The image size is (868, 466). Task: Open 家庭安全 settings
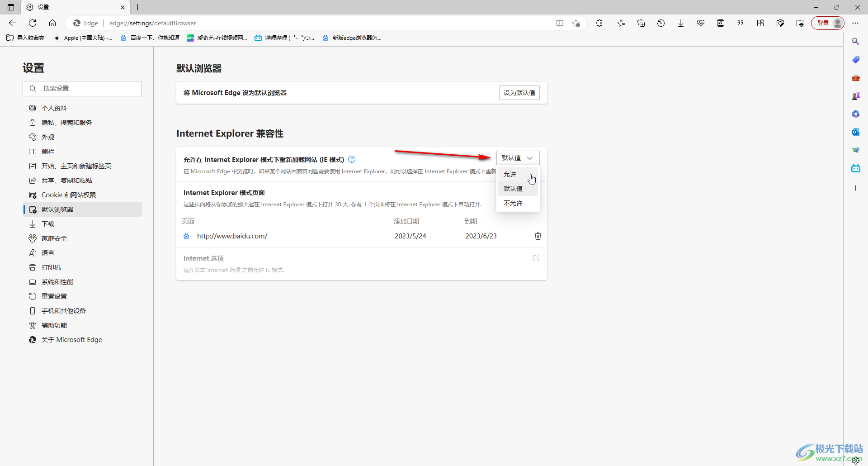coord(82,238)
